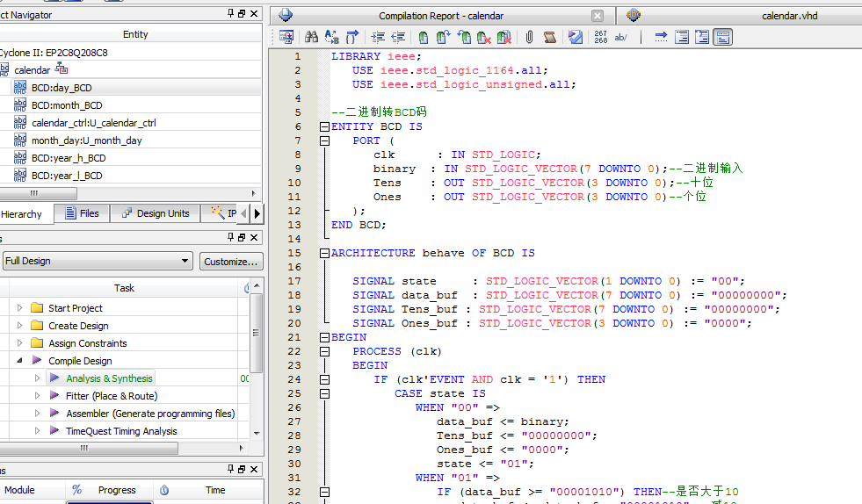
Task: Switch to the Files tab
Action: point(81,213)
